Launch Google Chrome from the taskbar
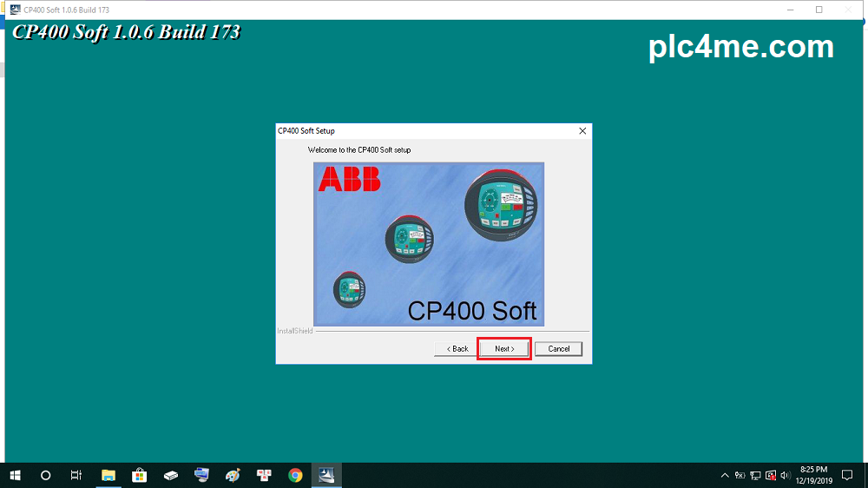 (295, 475)
